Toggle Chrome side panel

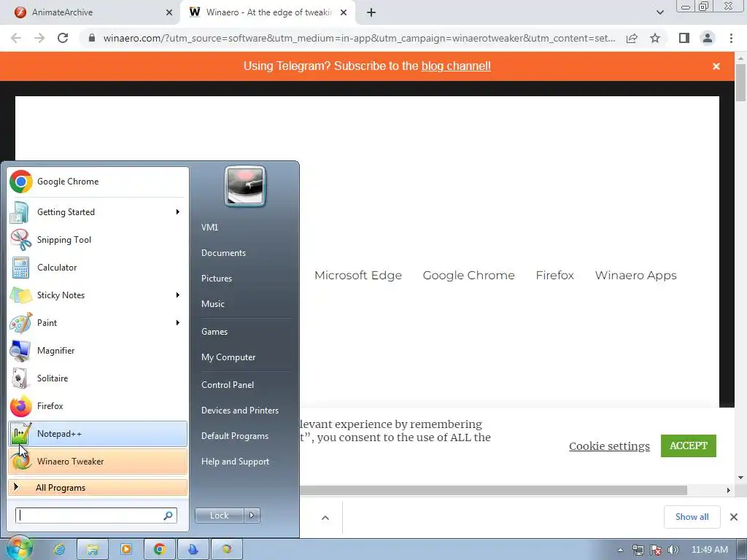point(684,38)
